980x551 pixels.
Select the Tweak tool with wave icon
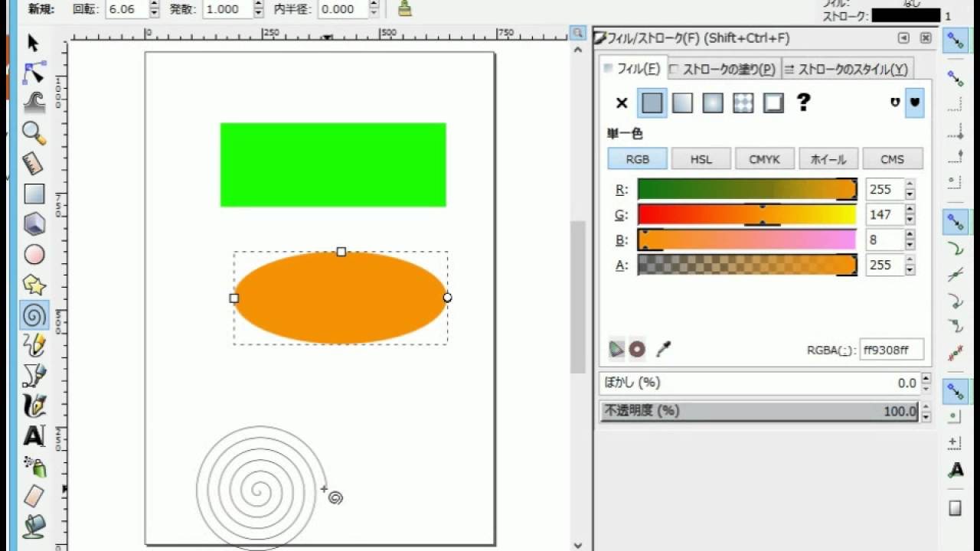pos(34,103)
